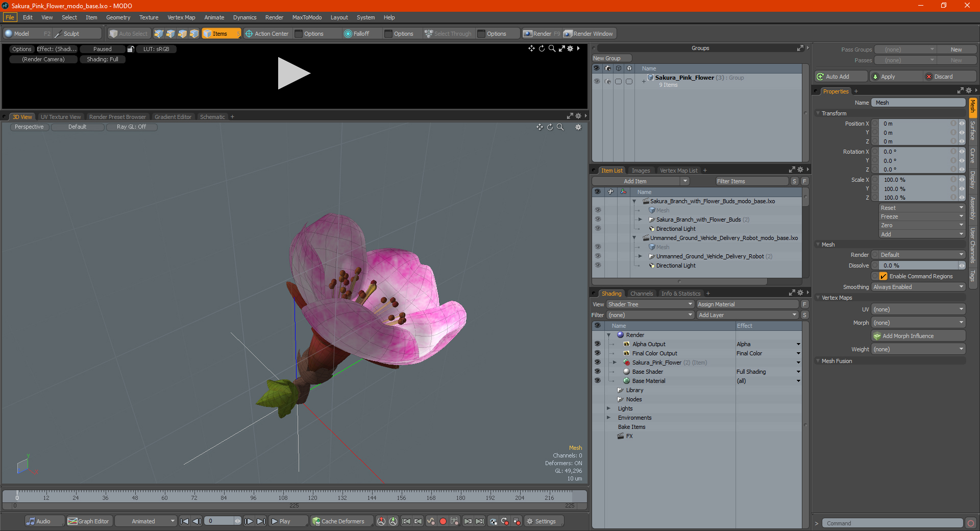Open Smoothing Always Enabled dropdown
This screenshot has height=531, width=980.
coord(918,287)
